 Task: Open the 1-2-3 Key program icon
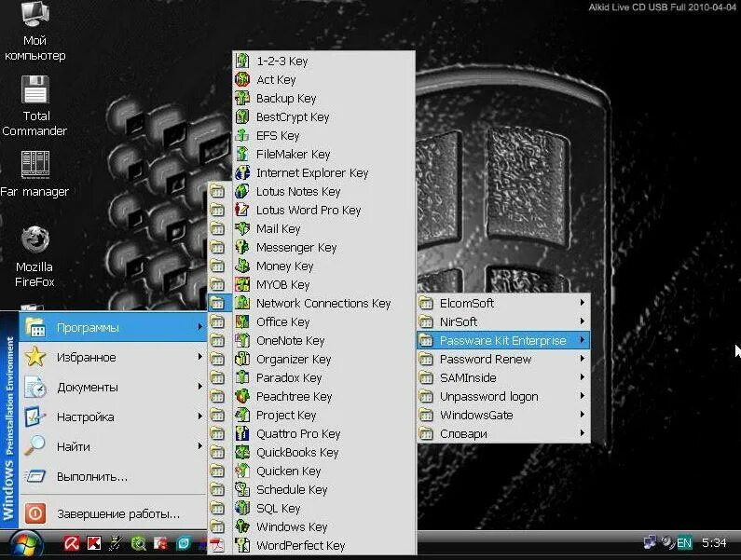242,61
